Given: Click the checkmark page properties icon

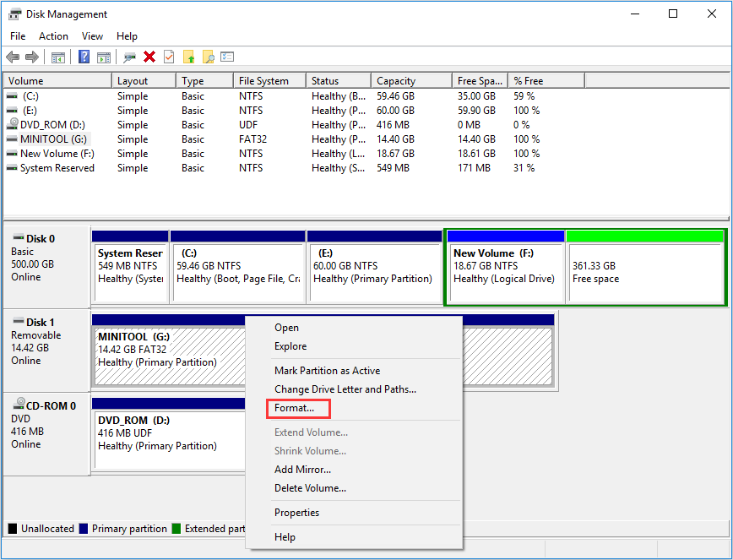Looking at the screenshot, I should 169,57.
